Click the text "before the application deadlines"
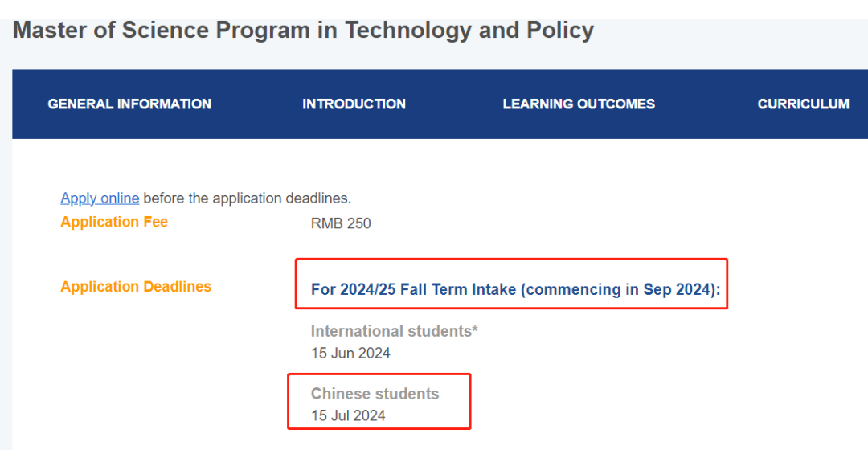 (247, 198)
